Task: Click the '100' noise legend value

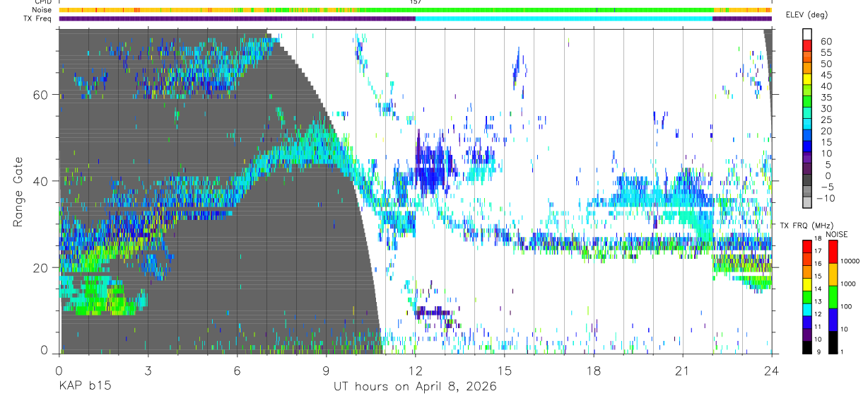Action: click(847, 306)
